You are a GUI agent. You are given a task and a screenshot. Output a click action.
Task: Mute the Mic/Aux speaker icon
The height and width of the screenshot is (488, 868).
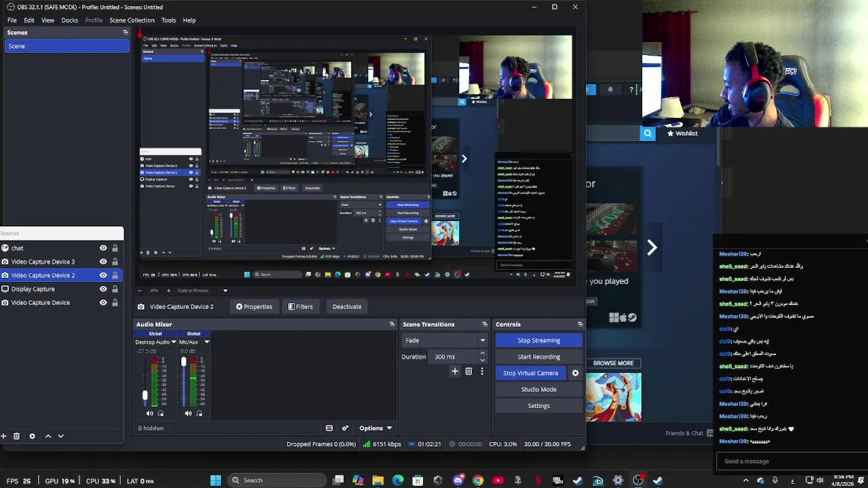click(189, 413)
